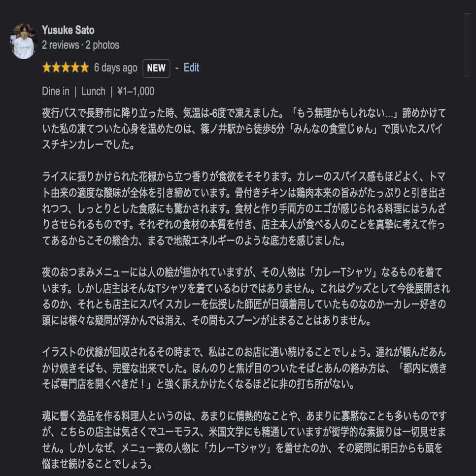Click the paragraph starting イラストの伏線
476x476 pixels.
pos(244,368)
